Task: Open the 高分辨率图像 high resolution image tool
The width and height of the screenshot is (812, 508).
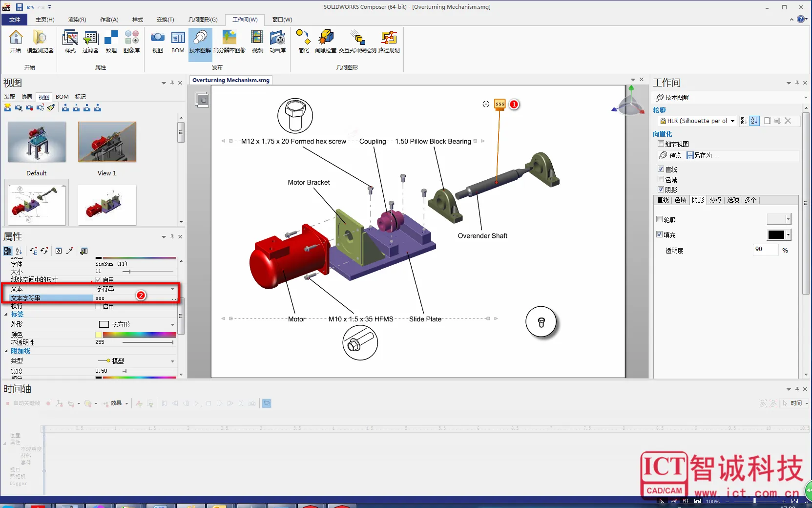Action: click(x=229, y=41)
